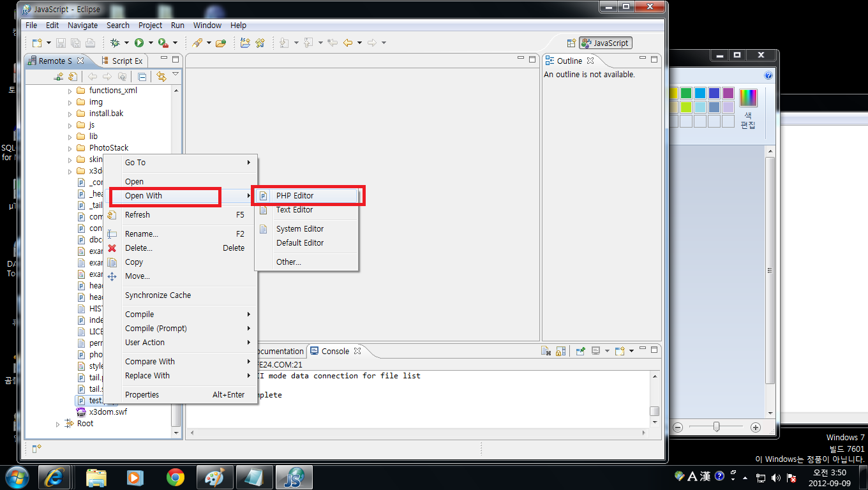
Task: Click Collapse All icon in Remote panel
Action: 142,77
